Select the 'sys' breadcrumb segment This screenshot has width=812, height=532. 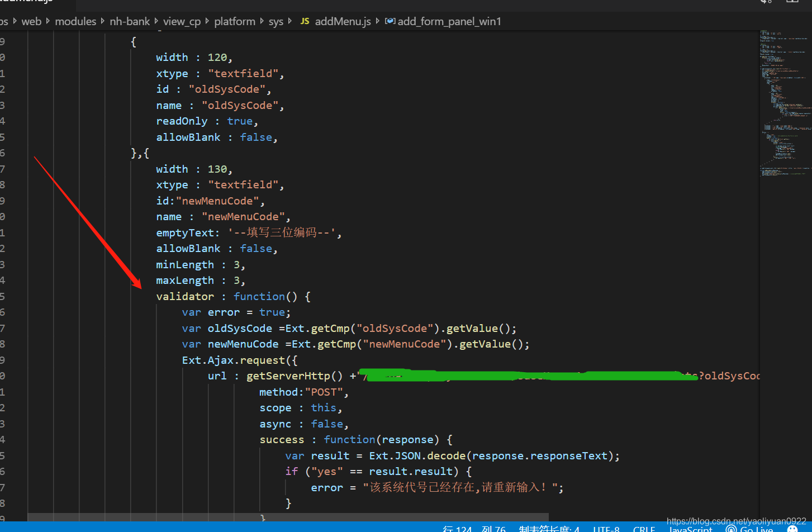click(x=276, y=21)
